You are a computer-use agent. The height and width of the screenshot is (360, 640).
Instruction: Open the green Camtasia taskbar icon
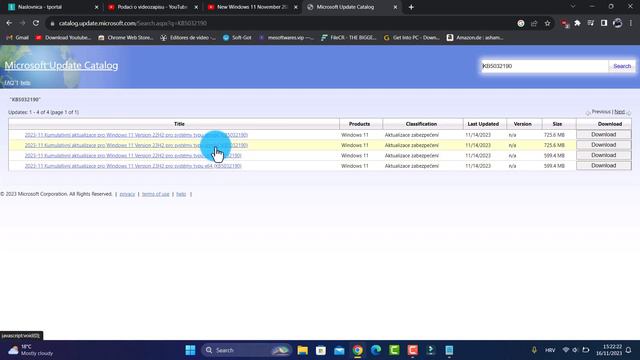pos(394,350)
